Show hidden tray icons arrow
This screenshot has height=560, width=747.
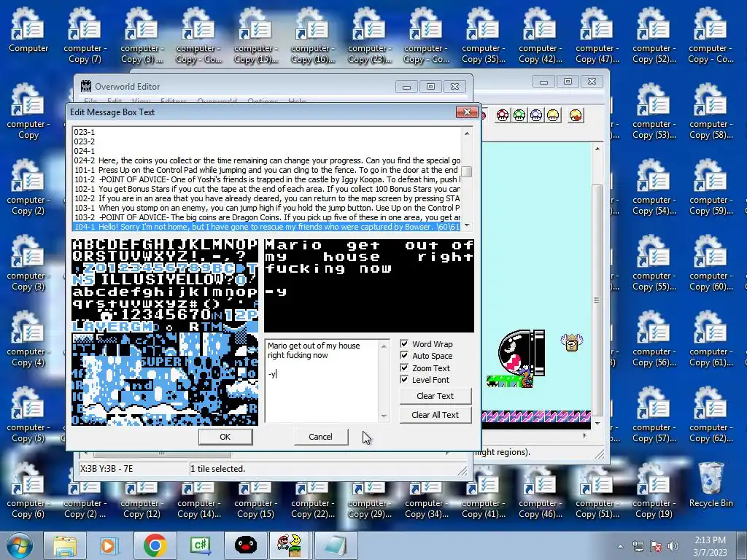[620, 546]
